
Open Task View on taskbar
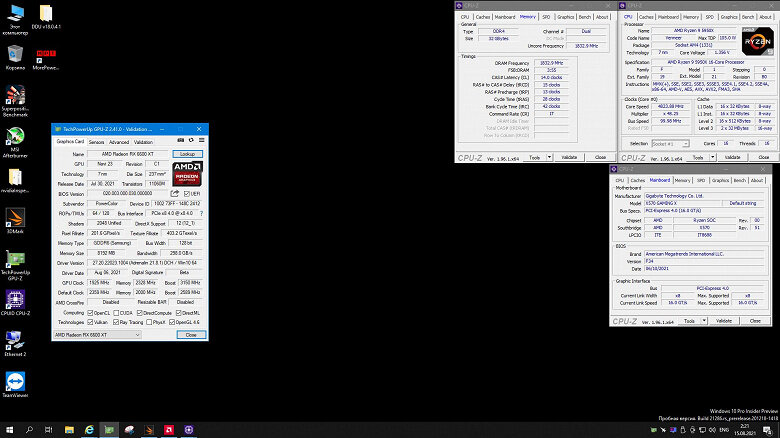48,430
